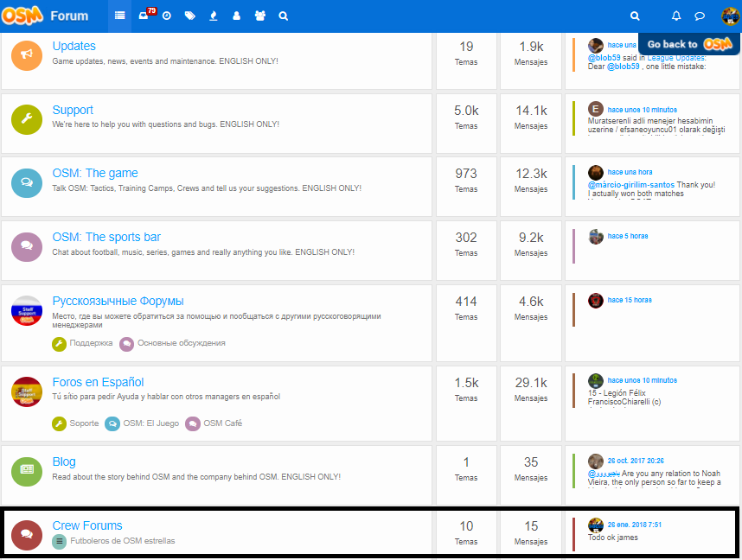
Task: Open the OSM: El Juego subforum
Action: pos(151,423)
